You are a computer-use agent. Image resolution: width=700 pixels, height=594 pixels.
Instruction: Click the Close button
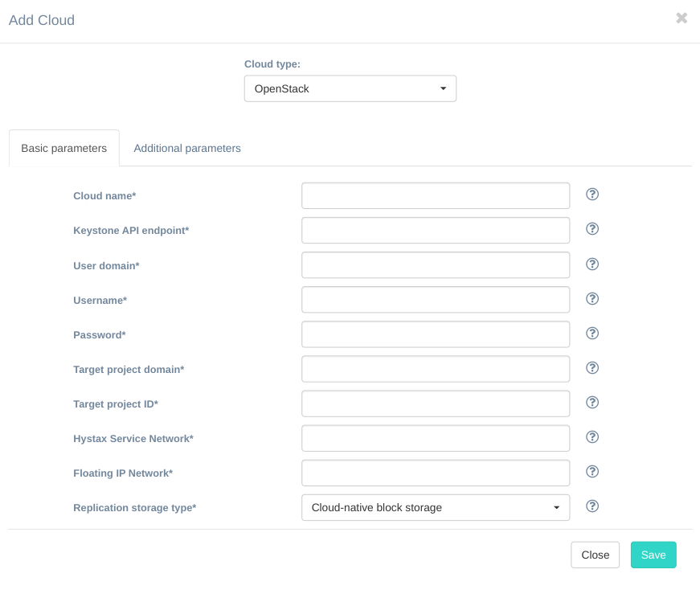[595, 555]
